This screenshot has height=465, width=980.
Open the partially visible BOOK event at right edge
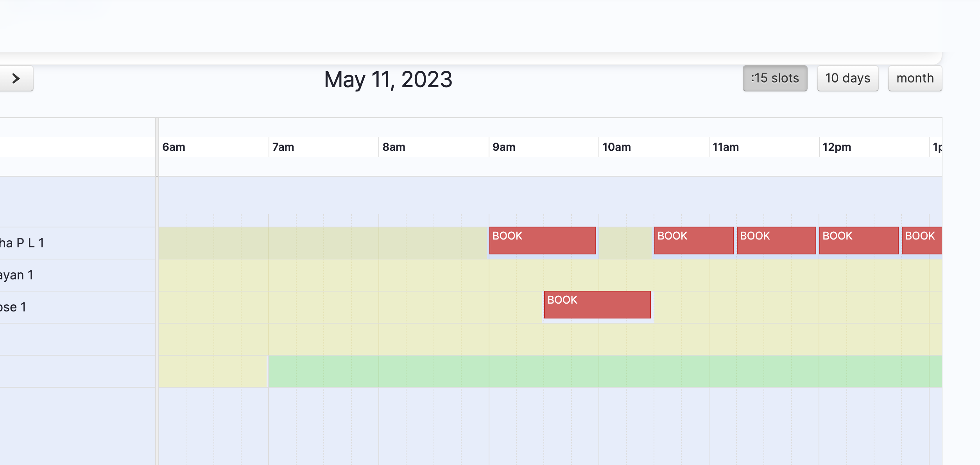point(921,241)
